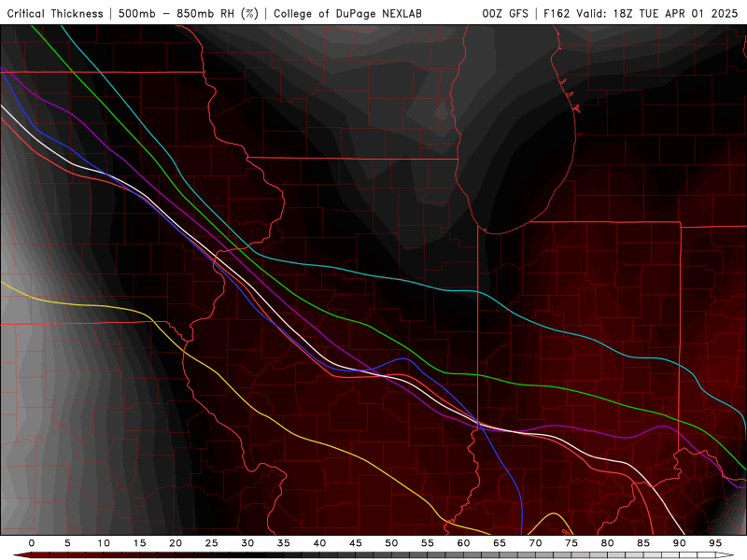Click the "85" color scale label
This screenshot has height=560, width=747.
point(643,543)
